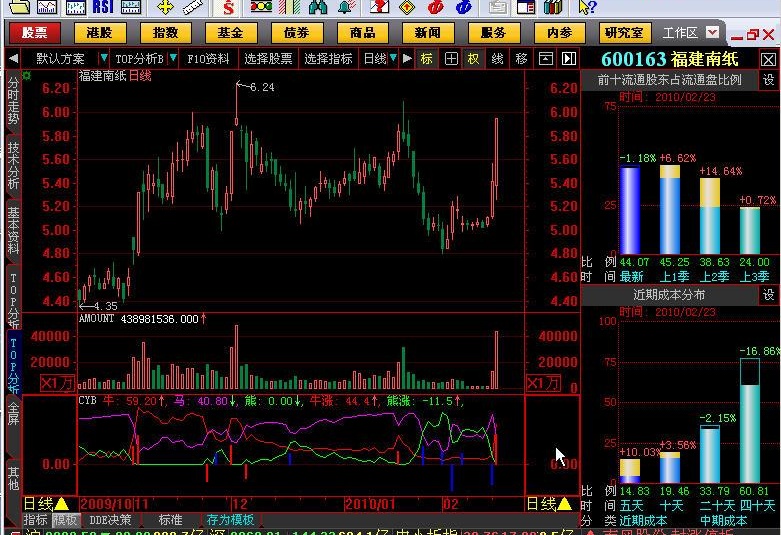Open the TOP分析B dropdown arrow
The image size is (781, 535).
point(173,58)
